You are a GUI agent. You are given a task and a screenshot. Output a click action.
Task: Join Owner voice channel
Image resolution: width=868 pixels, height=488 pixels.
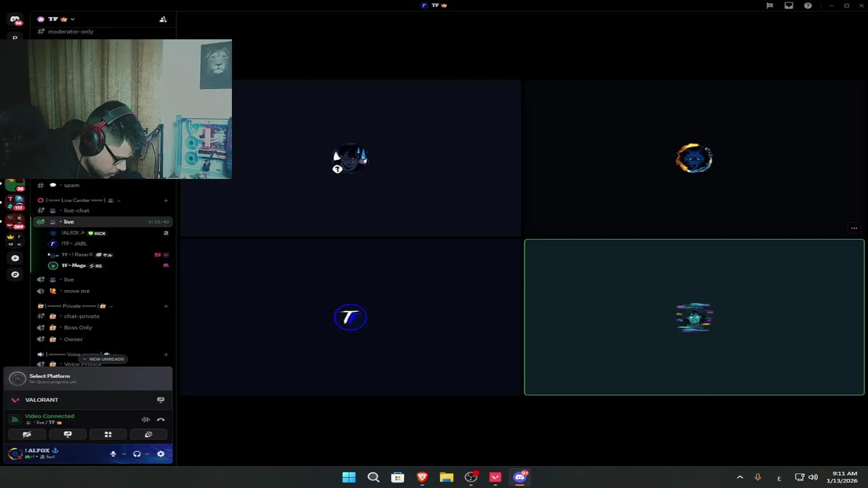point(102,340)
